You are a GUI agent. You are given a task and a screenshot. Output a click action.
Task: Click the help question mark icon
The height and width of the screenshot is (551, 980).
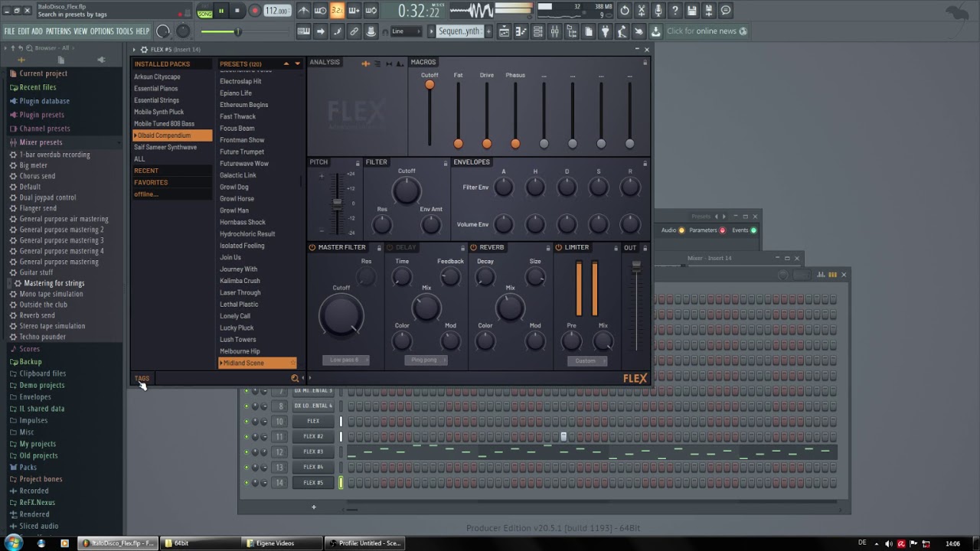click(675, 11)
